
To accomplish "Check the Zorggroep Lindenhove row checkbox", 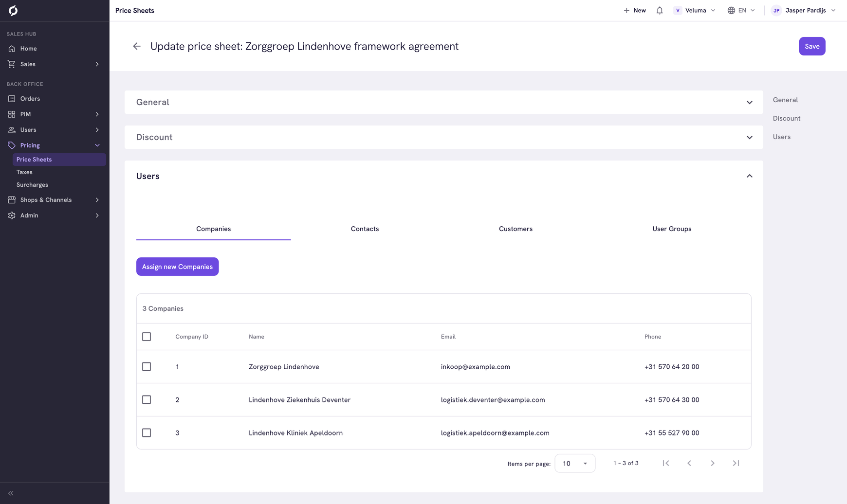I will tap(147, 367).
